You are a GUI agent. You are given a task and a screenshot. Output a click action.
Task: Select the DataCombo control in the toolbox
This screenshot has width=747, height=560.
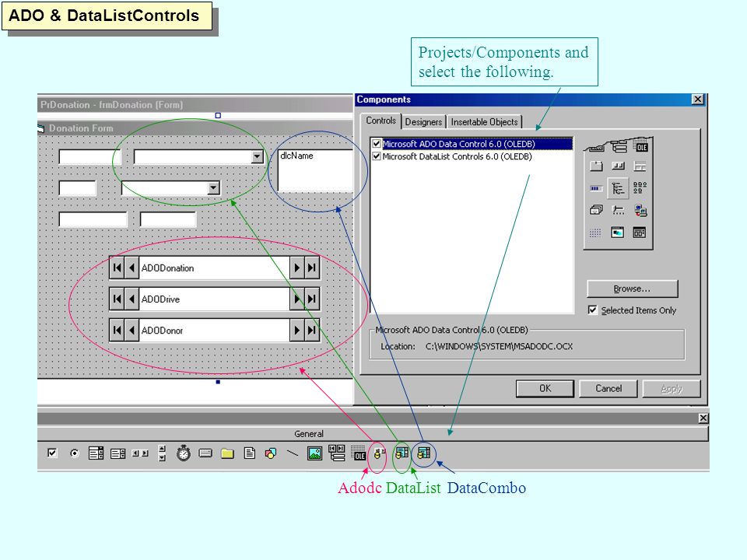(423, 453)
